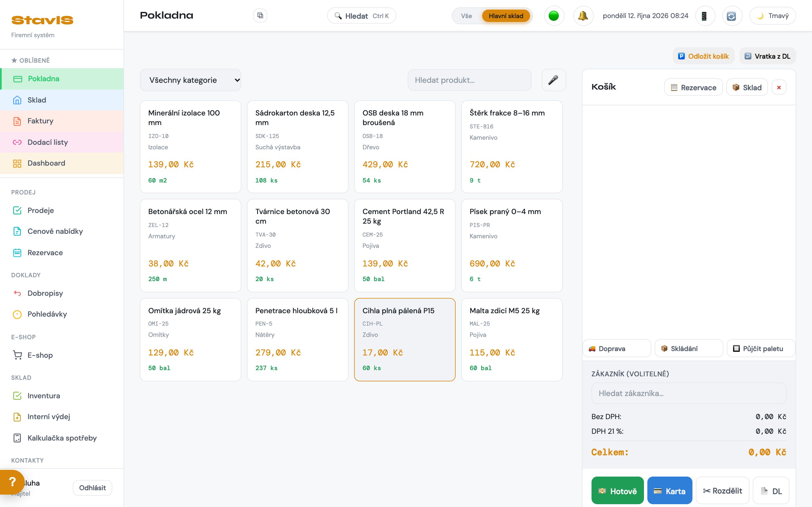
Task: Open the orange question mark help button
Action: (x=12, y=482)
